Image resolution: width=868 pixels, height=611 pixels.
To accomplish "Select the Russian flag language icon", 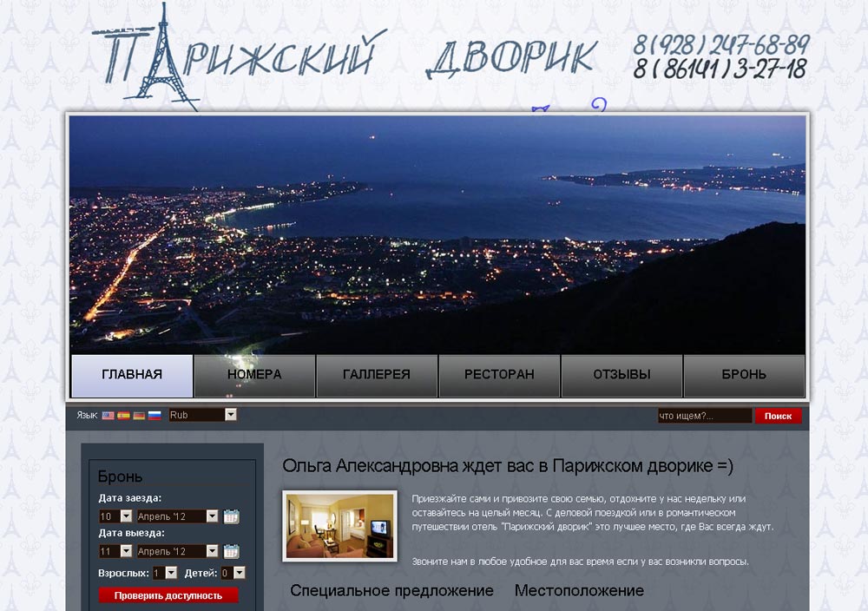I will pos(155,415).
